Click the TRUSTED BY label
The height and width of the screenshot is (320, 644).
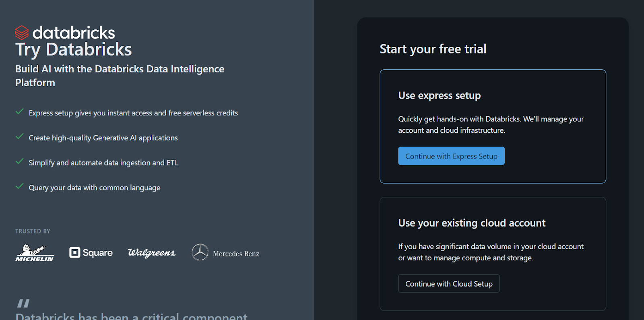[x=33, y=231]
